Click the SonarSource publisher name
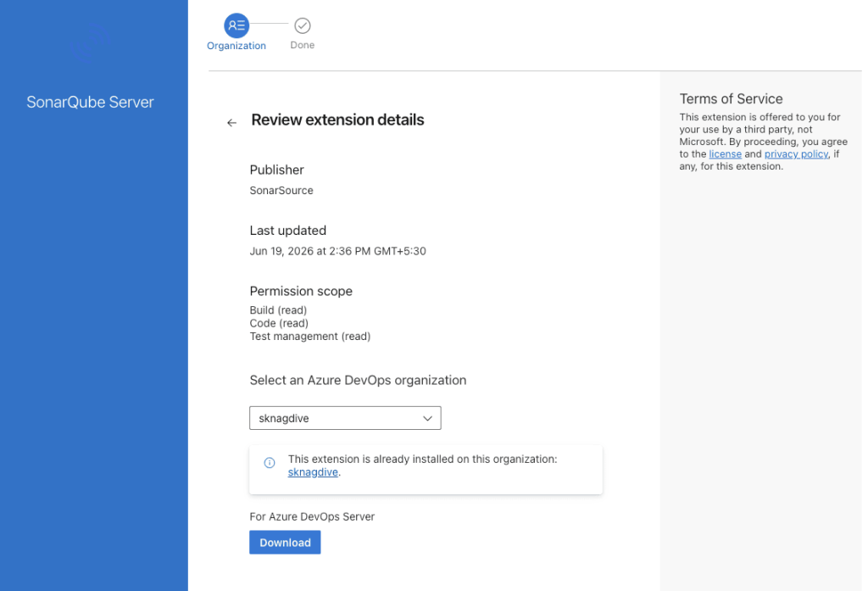The image size is (868, 591). (x=281, y=191)
